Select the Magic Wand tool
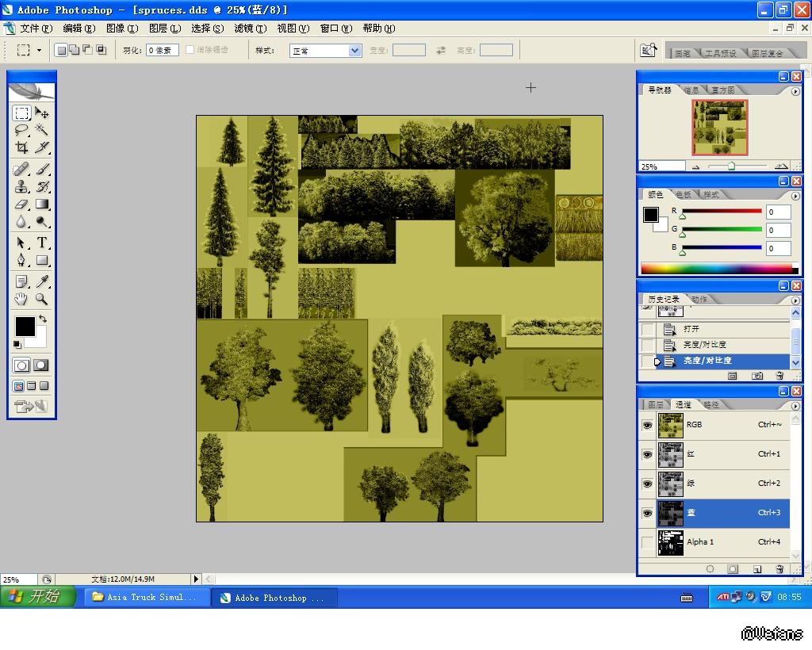 pyautogui.click(x=42, y=130)
